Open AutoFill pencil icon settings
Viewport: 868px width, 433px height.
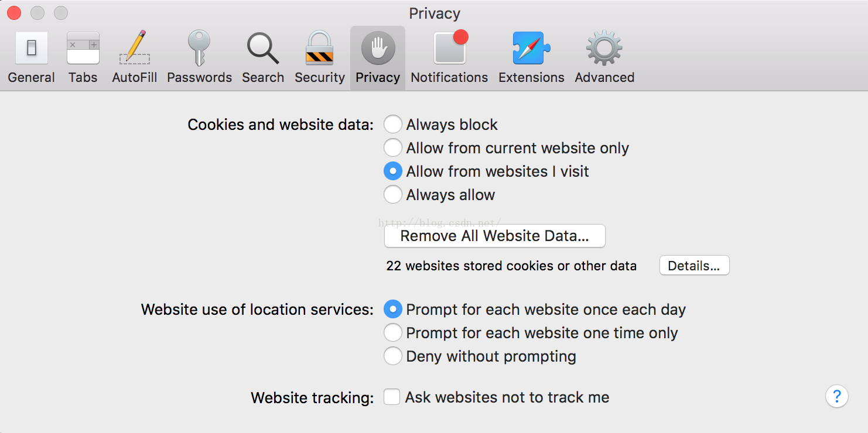[x=135, y=57]
